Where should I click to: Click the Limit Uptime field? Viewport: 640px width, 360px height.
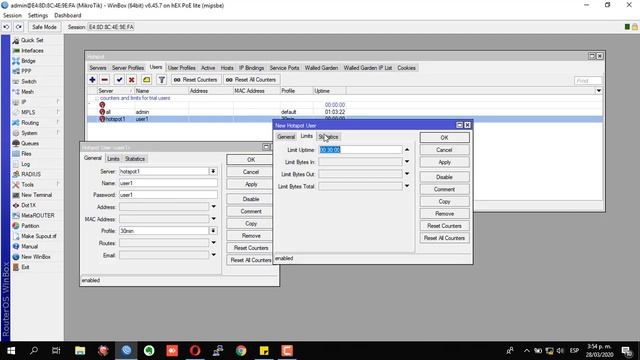click(360, 150)
